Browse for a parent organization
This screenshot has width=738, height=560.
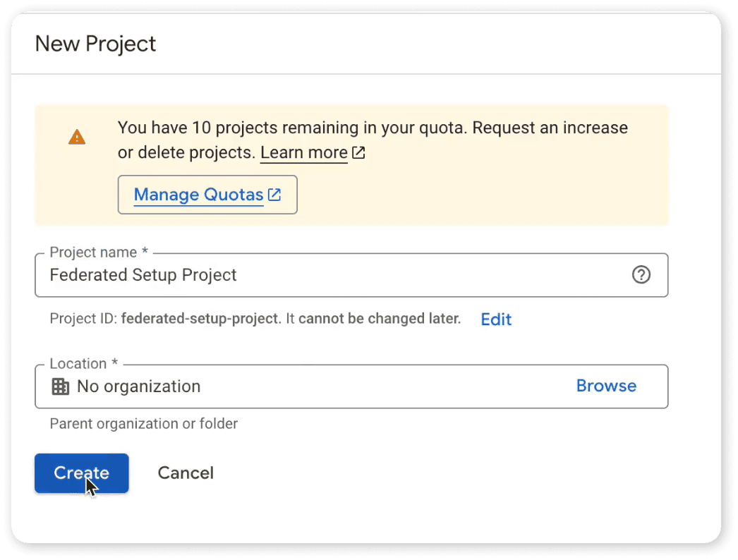pos(606,386)
